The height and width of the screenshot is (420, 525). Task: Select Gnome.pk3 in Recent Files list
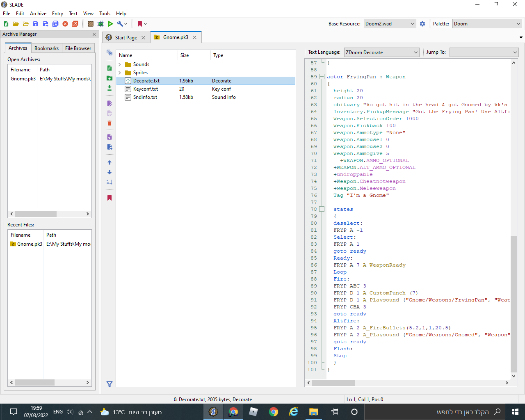tap(50, 244)
